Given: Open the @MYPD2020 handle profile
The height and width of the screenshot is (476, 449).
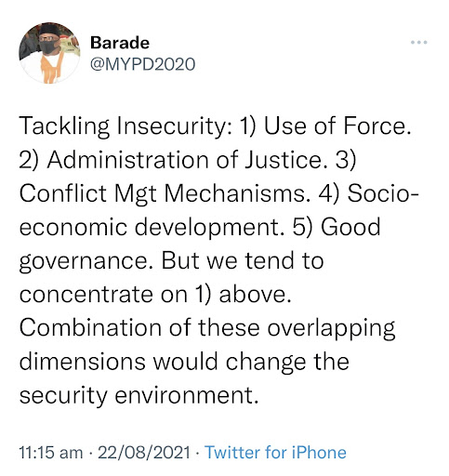Looking at the screenshot, I should [143, 64].
